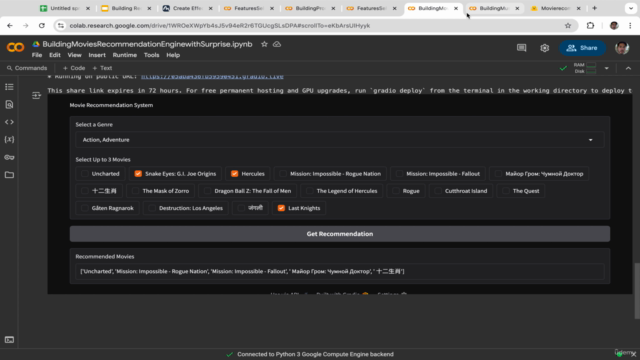The image size is (640, 360).
Task: Open the Insert menu
Action: pos(97,55)
